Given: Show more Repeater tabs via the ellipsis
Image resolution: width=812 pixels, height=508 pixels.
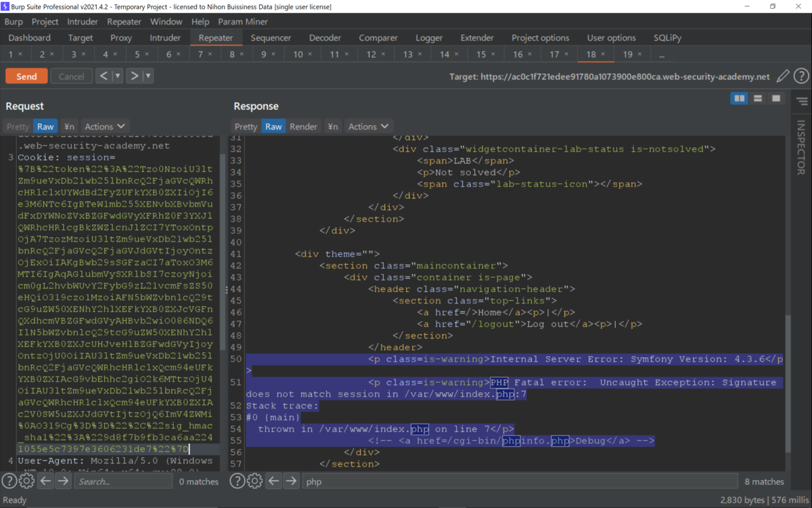Looking at the screenshot, I should tap(661, 54).
